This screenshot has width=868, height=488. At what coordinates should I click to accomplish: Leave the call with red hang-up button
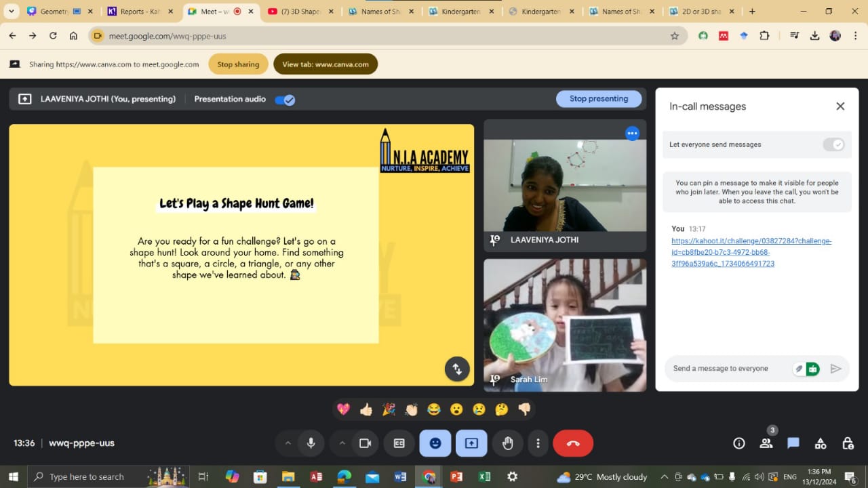click(573, 443)
